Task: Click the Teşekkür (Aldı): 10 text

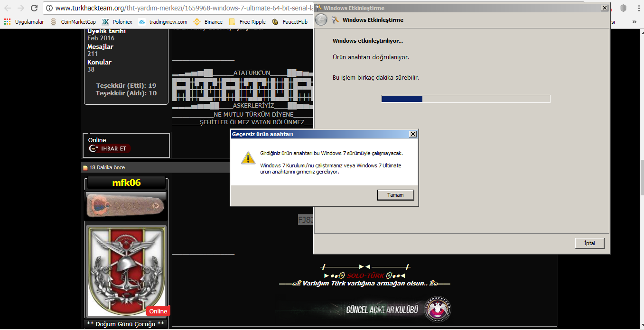Action: [126, 93]
